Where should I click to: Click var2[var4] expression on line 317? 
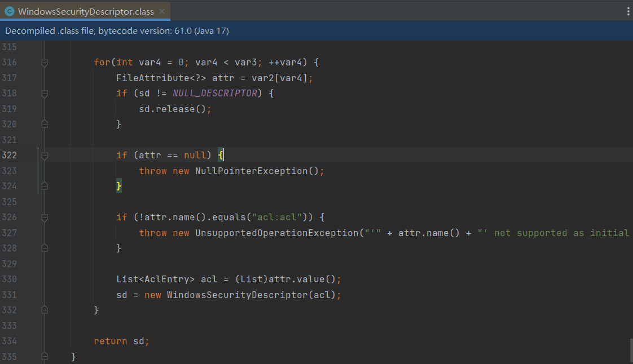click(x=279, y=78)
